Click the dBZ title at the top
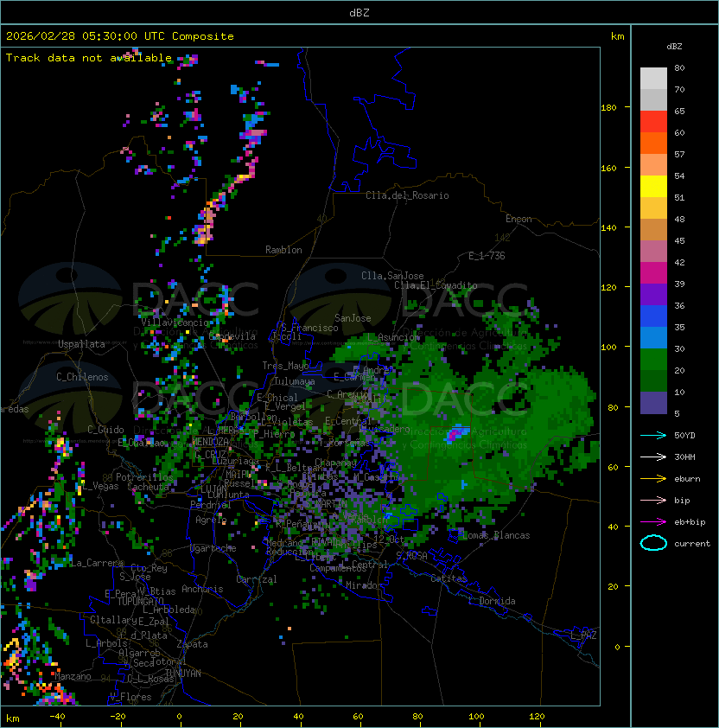 point(359,12)
